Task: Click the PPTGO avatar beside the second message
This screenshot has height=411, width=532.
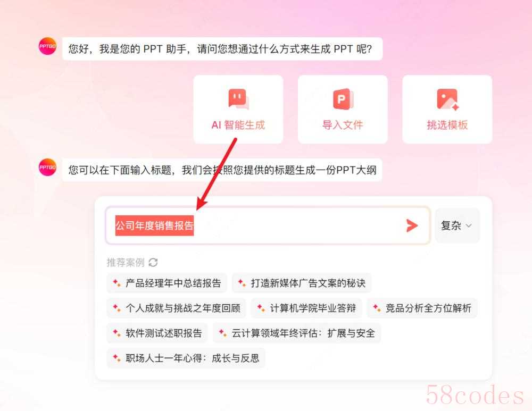Action: [47, 167]
